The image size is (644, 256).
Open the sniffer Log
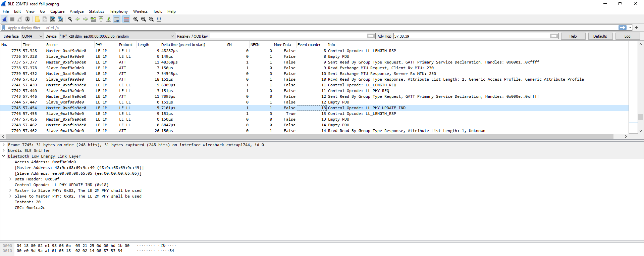[627, 36]
